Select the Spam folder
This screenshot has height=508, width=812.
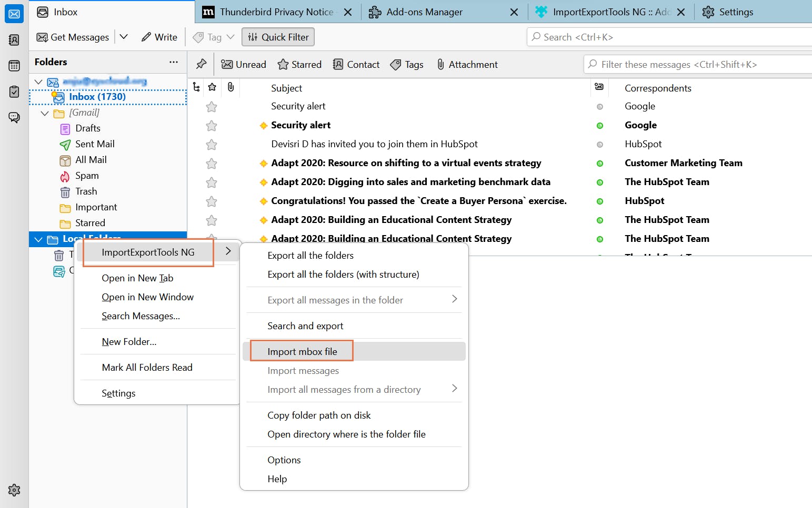coord(108,176)
